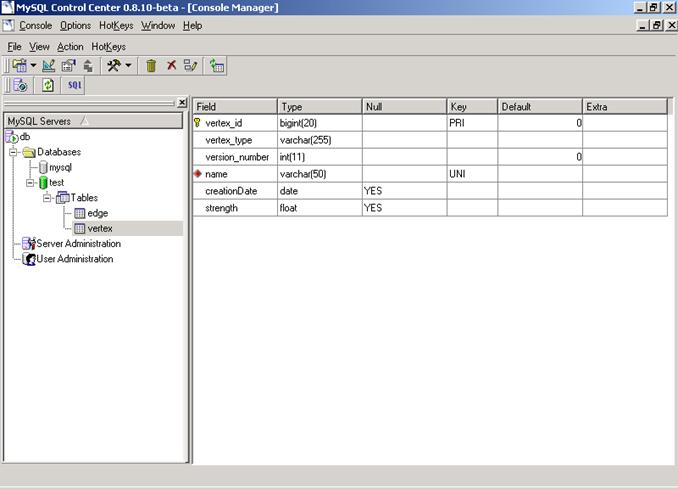Click the Server Administration icon
Image resolution: width=678 pixels, height=489 pixels.
point(29,243)
